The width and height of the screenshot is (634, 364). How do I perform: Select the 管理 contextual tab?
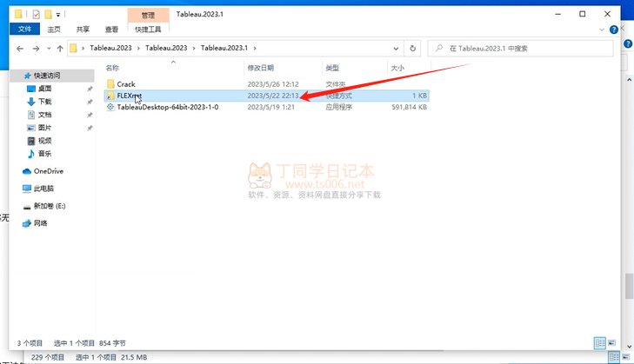(x=148, y=16)
